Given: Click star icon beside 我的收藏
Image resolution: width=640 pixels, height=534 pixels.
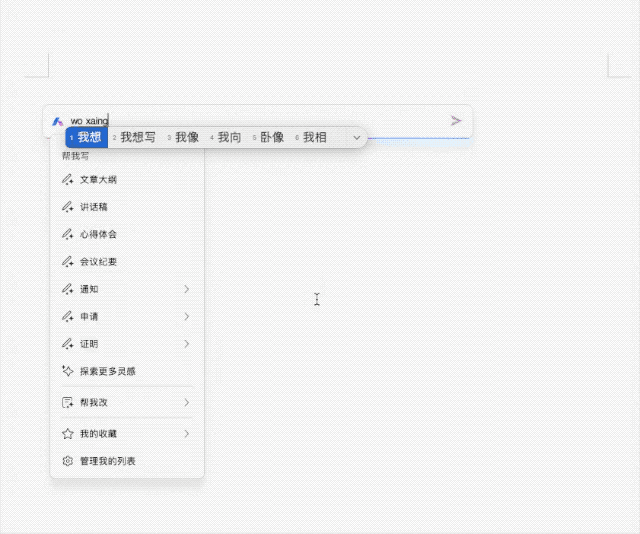Looking at the screenshot, I should click(67, 434).
